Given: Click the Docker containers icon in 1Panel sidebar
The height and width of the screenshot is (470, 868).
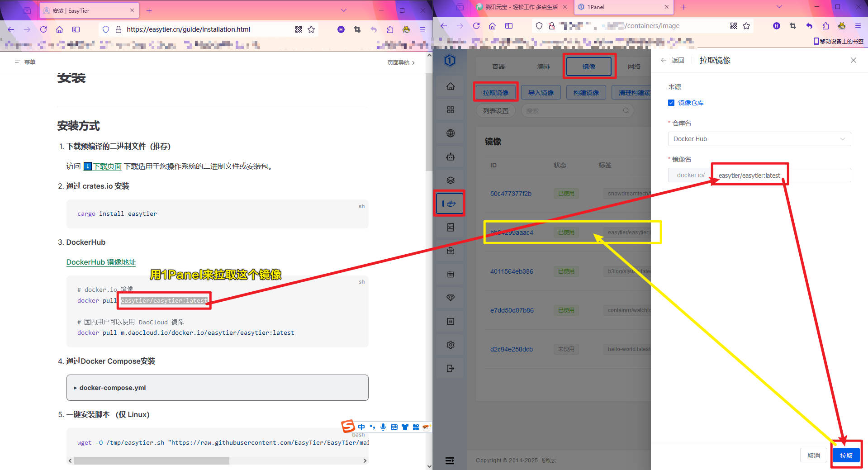Looking at the screenshot, I should point(450,204).
